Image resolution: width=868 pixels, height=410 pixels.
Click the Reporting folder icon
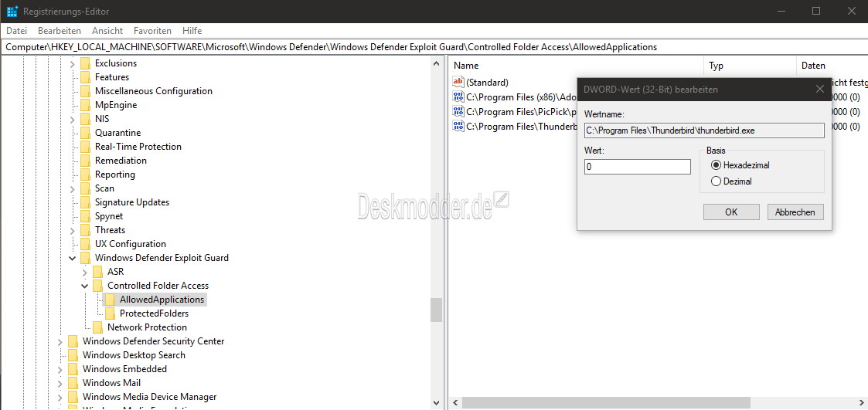85,175
